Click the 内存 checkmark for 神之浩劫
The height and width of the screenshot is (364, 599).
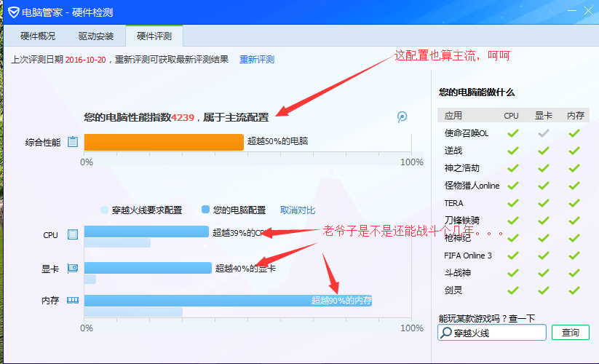tap(574, 168)
